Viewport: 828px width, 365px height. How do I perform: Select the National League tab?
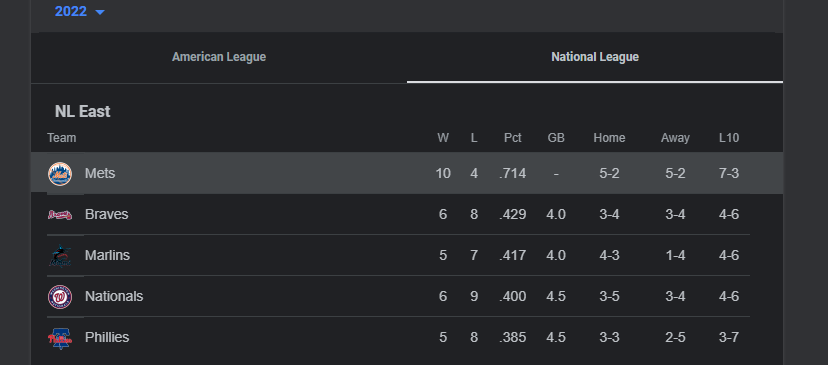click(x=595, y=57)
